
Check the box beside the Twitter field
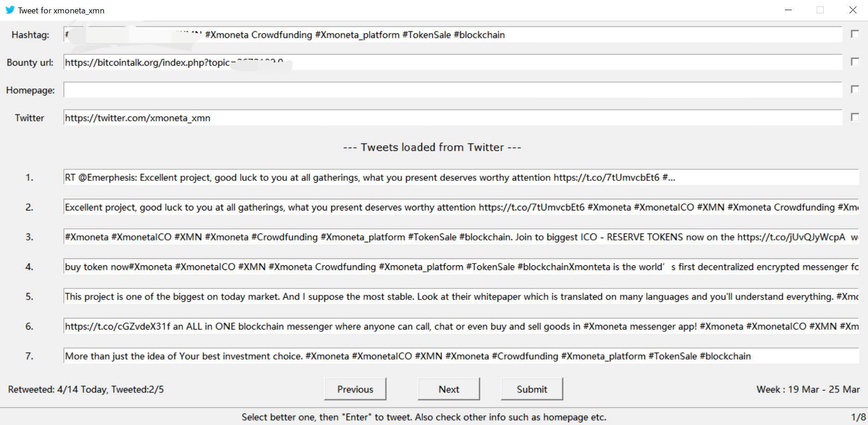[855, 117]
